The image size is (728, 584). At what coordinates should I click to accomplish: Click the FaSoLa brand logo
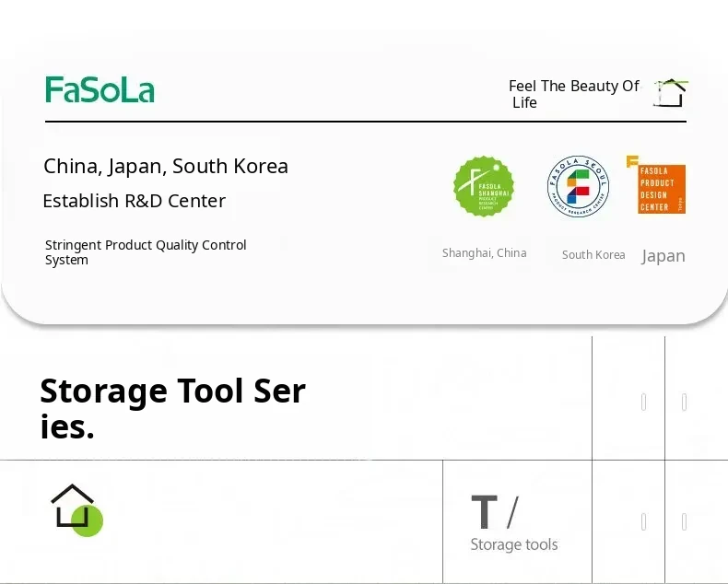[x=100, y=89]
